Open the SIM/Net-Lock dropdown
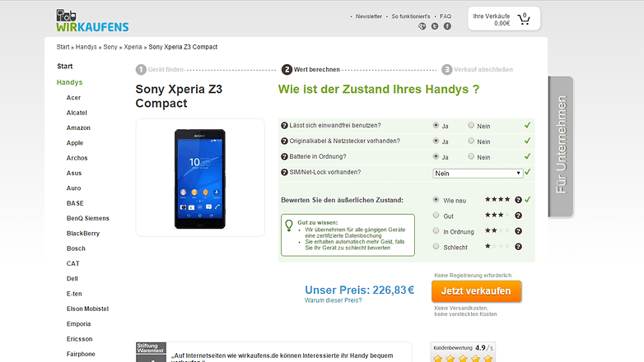This screenshot has height=362, width=644. [478, 174]
